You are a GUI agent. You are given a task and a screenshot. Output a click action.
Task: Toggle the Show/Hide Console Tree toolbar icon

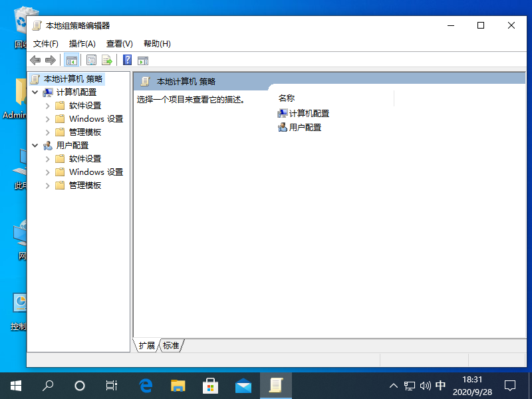pos(71,60)
